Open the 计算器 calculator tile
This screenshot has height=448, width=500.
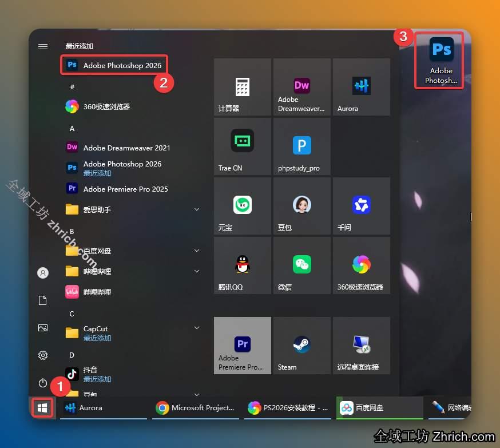pyautogui.click(x=243, y=87)
